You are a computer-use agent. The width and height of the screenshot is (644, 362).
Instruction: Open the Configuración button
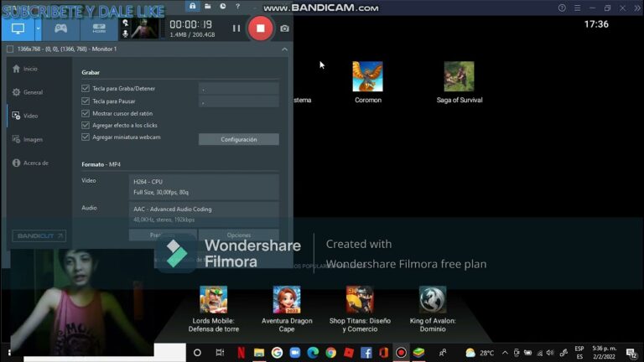pos(239,140)
